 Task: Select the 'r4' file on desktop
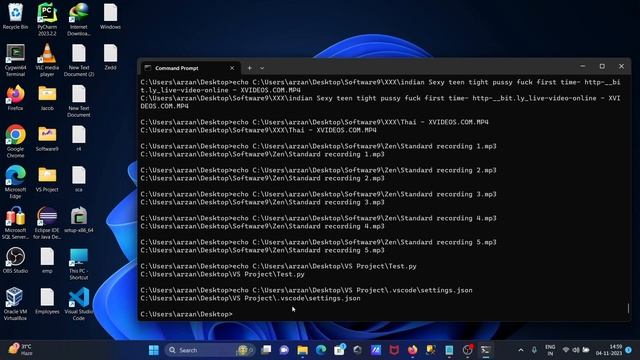tap(79, 138)
